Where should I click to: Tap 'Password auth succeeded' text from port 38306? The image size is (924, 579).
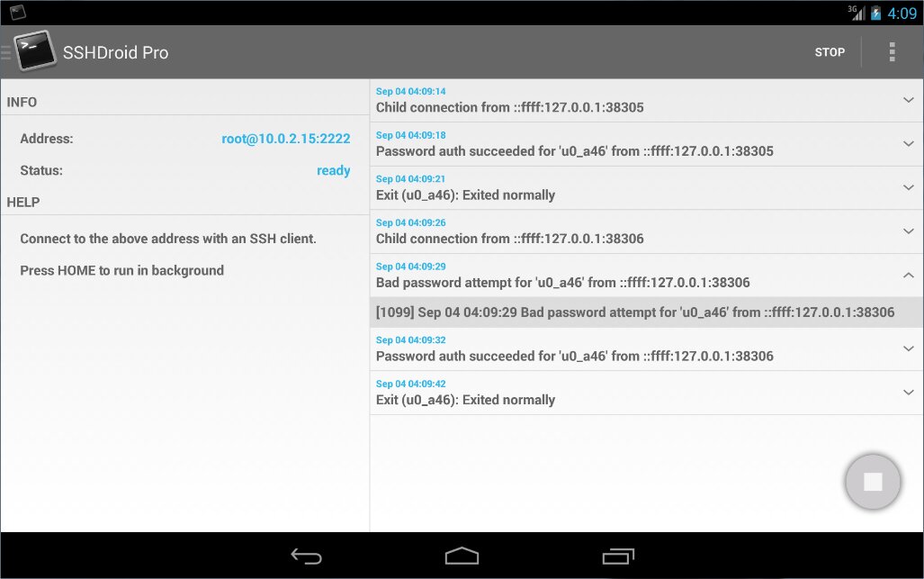coord(575,356)
